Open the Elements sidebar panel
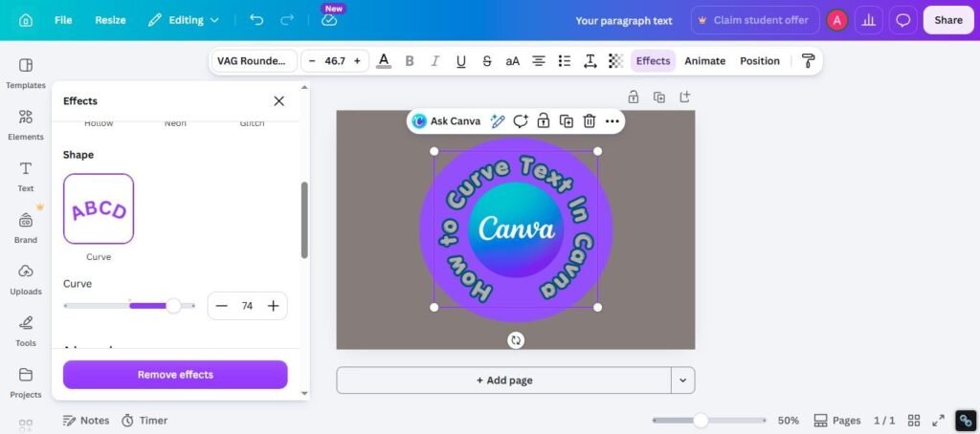980x434 pixels. click(26, 125)
